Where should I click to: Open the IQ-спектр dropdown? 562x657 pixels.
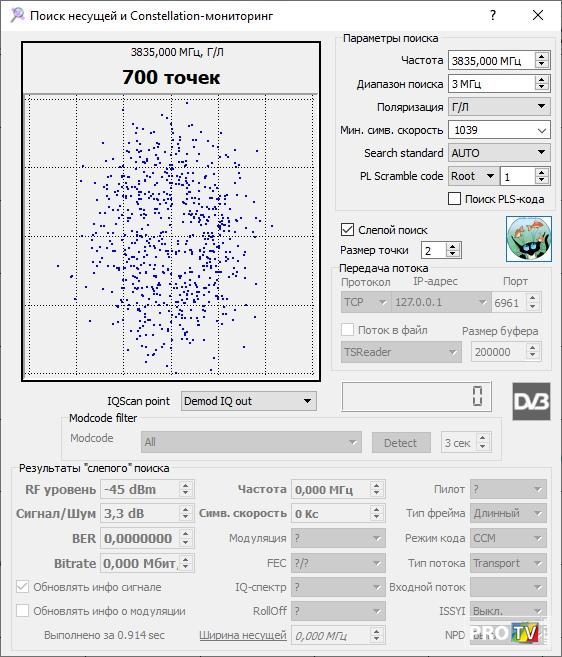(338, 587)
